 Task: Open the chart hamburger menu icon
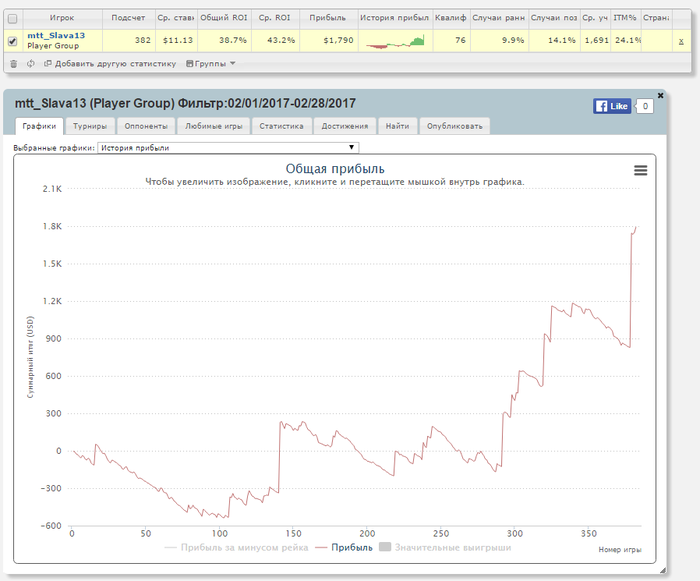pos(641,170)
